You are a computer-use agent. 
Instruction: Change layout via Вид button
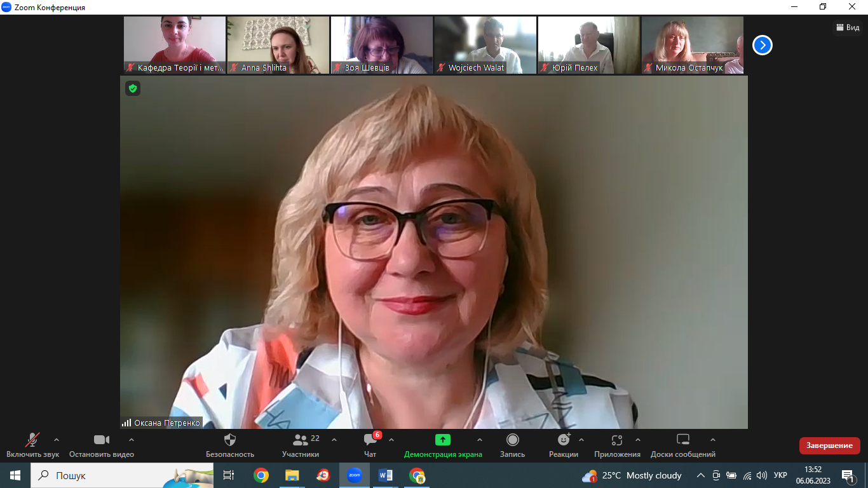click(848, 27)
